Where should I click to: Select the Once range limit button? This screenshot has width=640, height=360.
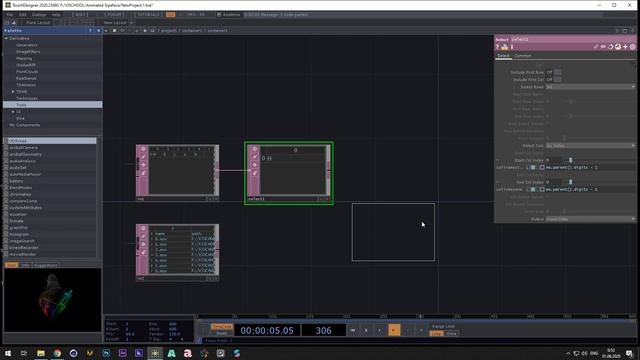coord(451,333)
